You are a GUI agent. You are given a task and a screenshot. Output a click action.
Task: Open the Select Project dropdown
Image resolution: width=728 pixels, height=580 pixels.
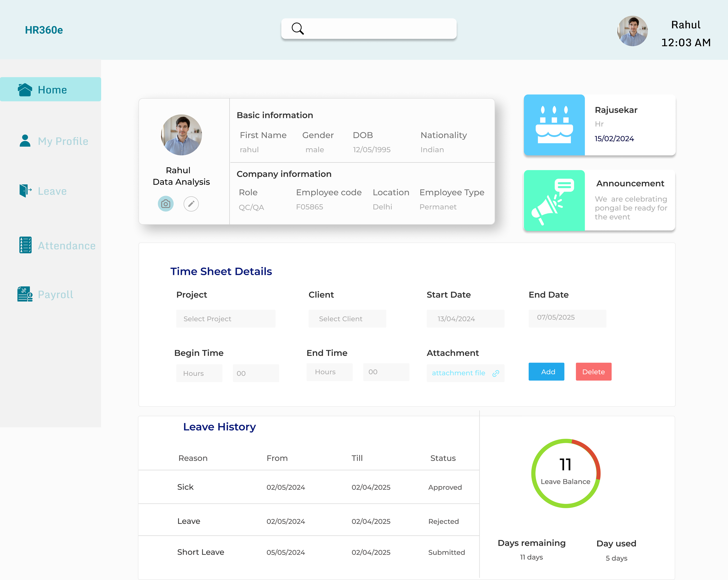[x=225, y=318]
